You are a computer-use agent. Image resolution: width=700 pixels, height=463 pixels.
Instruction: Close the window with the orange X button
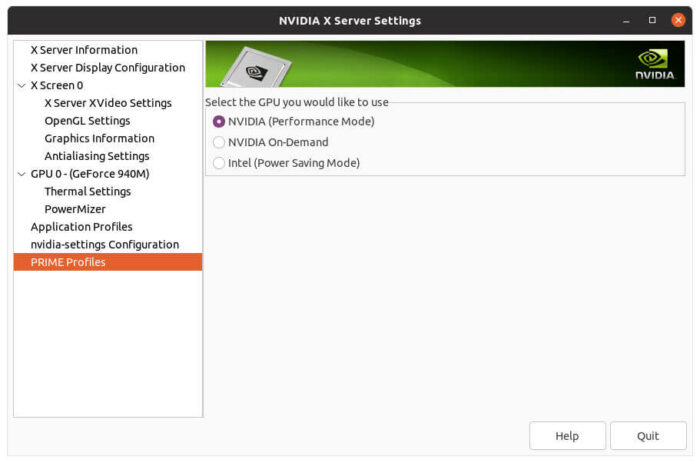pyautogui.click(x=678, y=20)
